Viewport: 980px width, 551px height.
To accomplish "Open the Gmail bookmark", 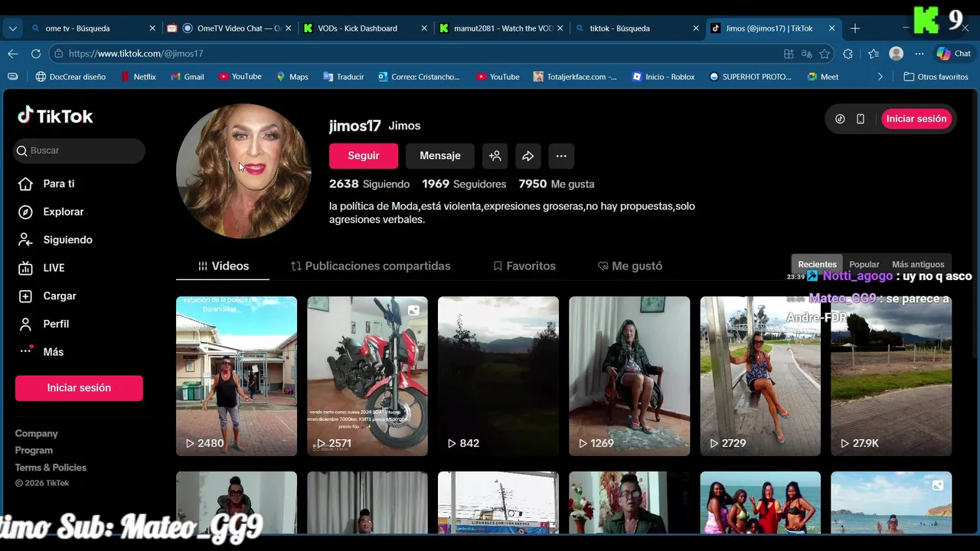I will pos(187,77).
